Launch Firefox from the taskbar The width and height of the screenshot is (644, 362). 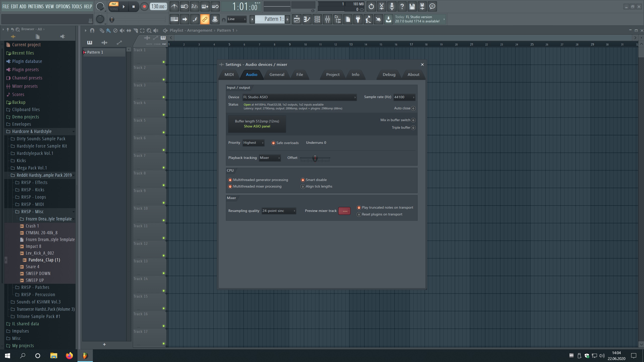tap(69, 355)
